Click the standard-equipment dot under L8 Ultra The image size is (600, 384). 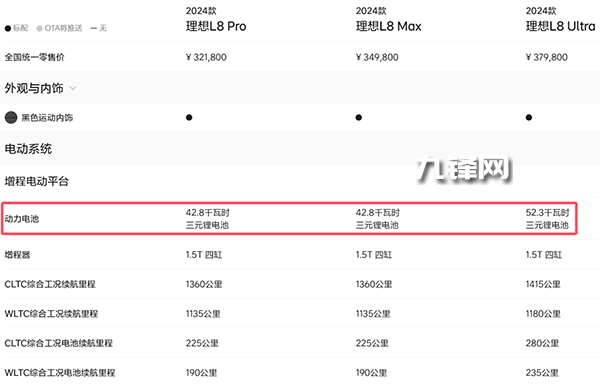coord(529,117)
